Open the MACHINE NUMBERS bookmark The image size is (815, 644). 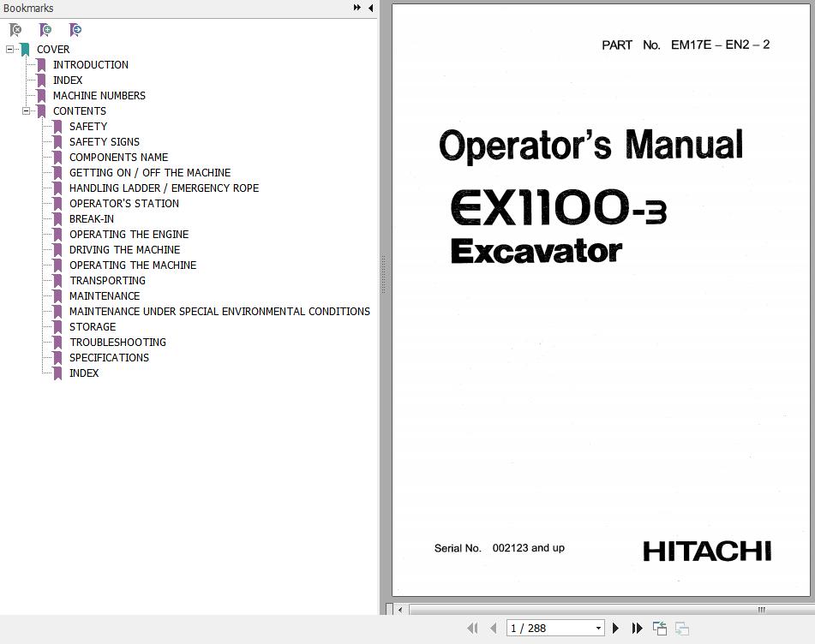coord(99,96)
